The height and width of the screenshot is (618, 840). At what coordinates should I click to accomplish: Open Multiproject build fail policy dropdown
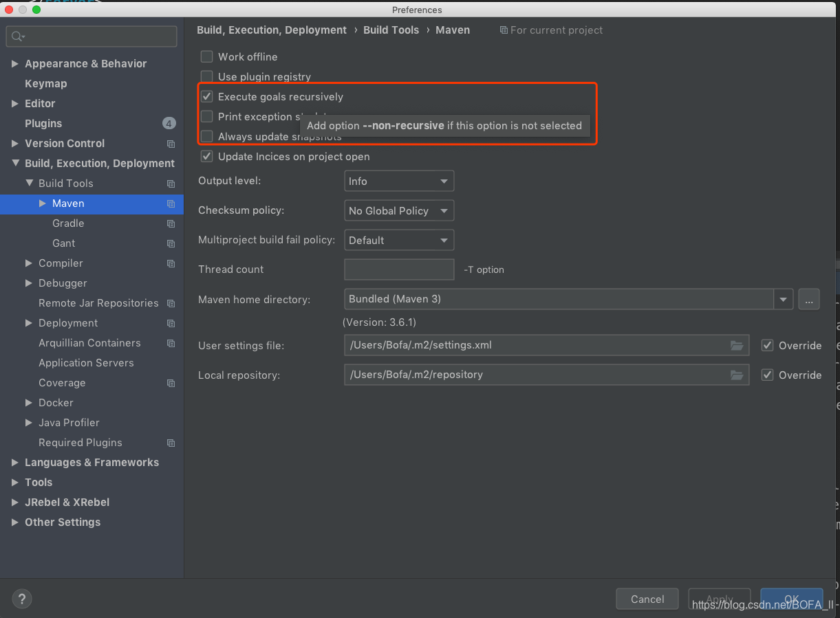(x=399, y=241)
